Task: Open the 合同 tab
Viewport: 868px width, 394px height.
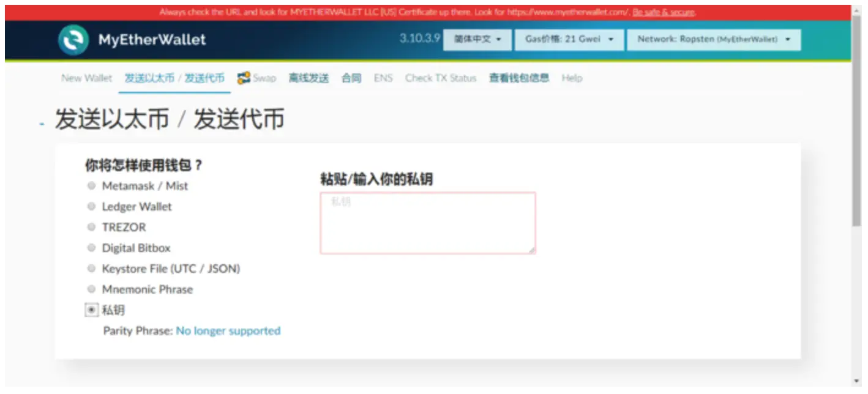Action: (x=351, y=78)
